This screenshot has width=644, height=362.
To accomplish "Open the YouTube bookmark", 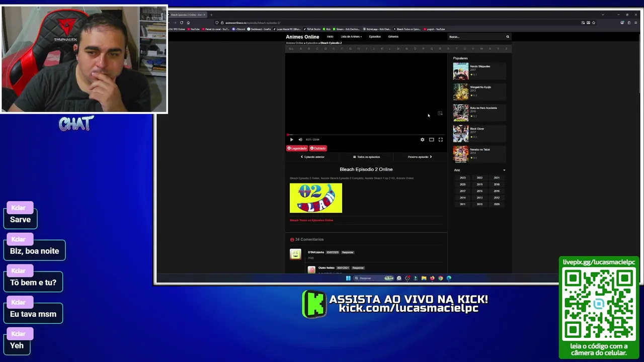I will coord(194,29).
